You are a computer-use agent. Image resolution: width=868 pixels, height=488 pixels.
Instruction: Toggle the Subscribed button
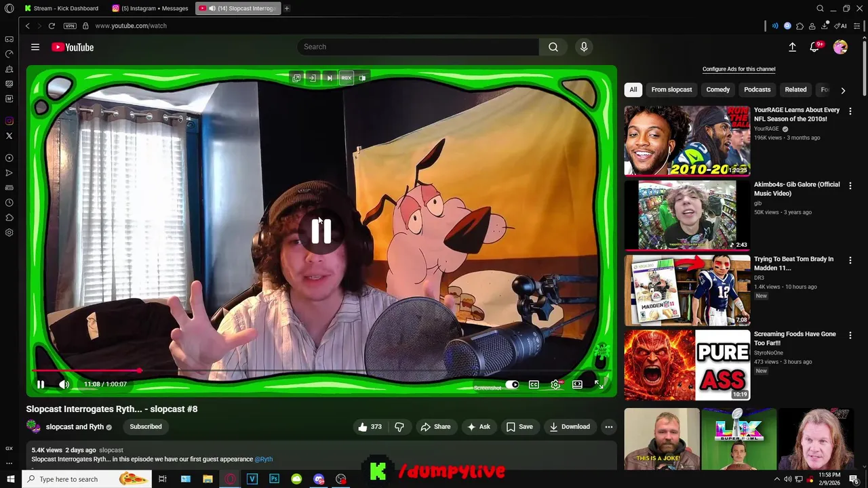(146, 426)
